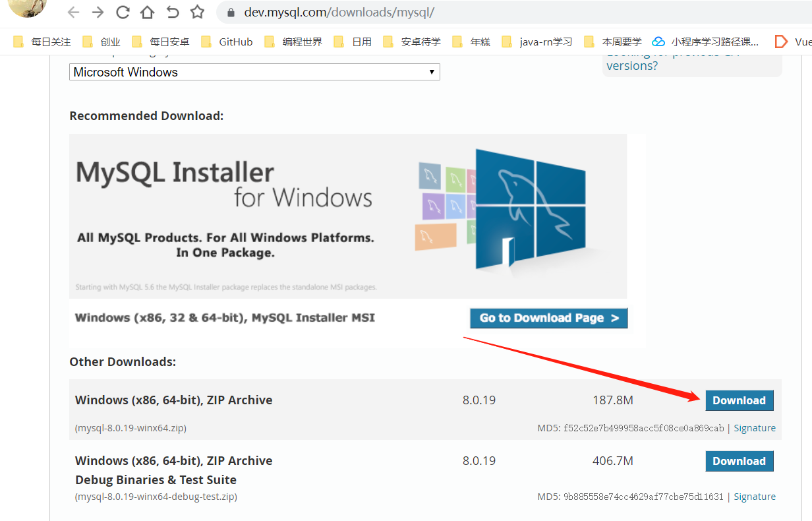This screenshot has height=521, width=812.
Task: Click Other Downloads heading
Action: click(123, 362)
